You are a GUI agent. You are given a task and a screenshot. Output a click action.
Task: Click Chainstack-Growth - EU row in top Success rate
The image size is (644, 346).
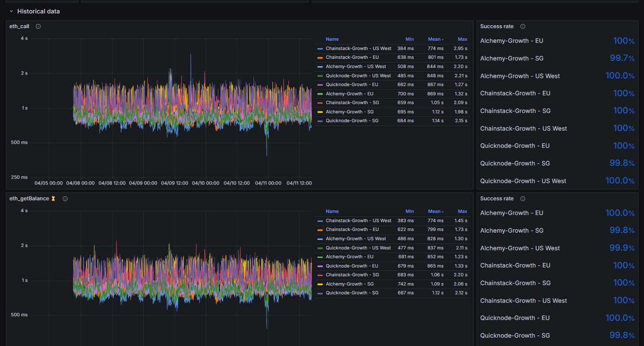pos(558,93)
